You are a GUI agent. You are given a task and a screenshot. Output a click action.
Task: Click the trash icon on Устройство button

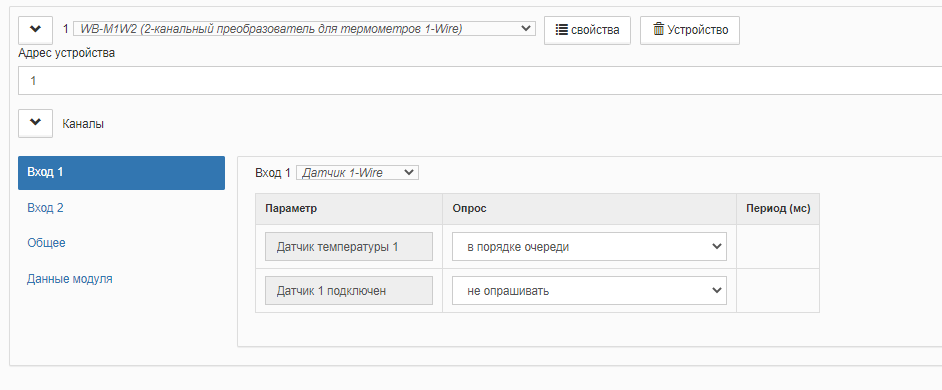[658, 29]
